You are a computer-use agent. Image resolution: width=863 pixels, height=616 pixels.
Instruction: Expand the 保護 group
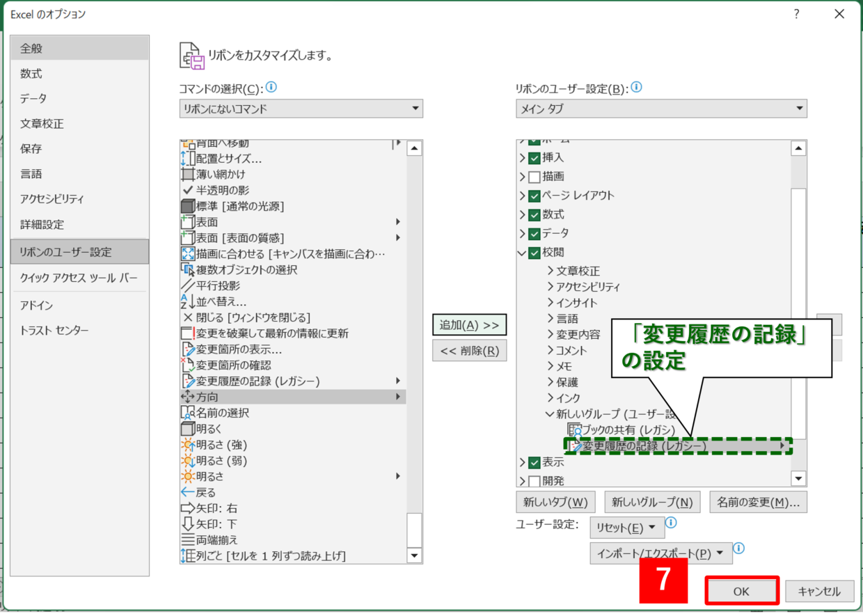pyautogui.click(x=551, y=382)
